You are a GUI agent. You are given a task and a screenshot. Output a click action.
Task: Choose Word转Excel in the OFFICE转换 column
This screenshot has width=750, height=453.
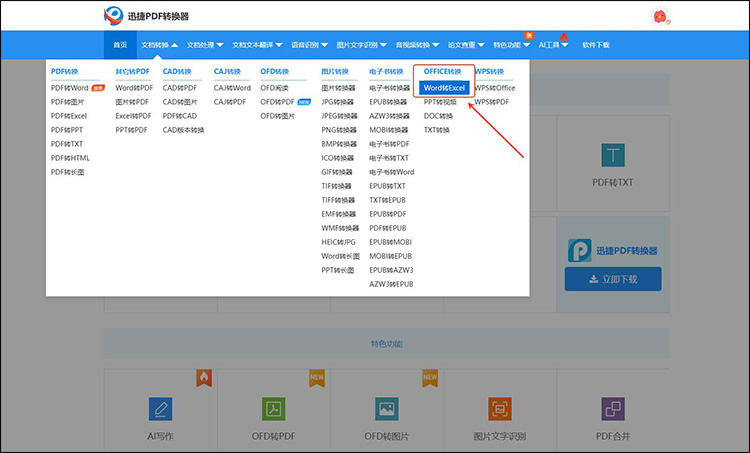(x=444, y=88)
